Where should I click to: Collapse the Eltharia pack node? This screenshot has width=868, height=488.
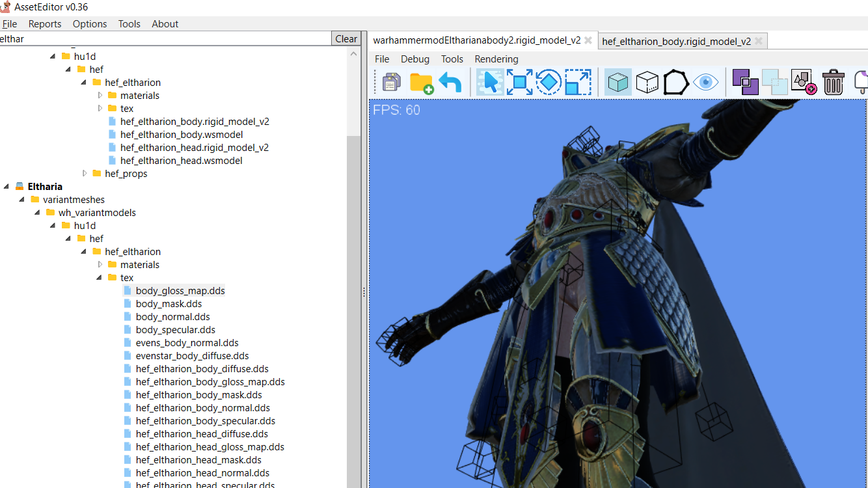(x=7, y=186)
